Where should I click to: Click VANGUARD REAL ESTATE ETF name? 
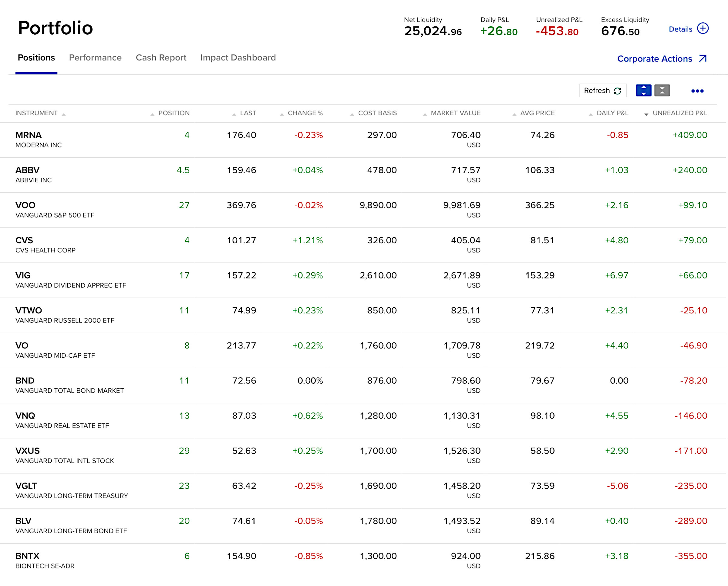click(x=62, y=426)
